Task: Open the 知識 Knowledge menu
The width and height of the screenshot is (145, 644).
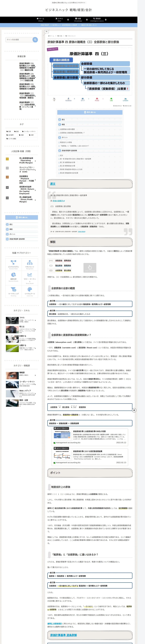Action: click(78, 20)
